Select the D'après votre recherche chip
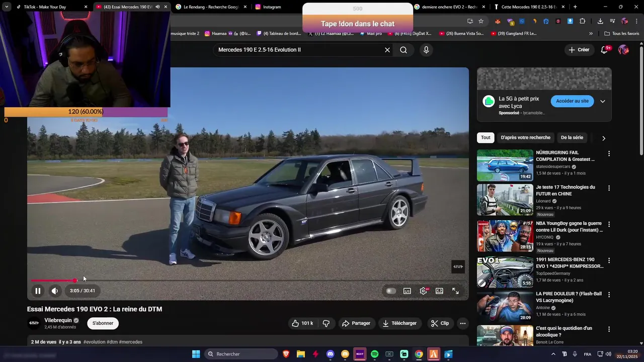Image resolution: width=644 pixels, height=362 pixels. coord(525,138)
